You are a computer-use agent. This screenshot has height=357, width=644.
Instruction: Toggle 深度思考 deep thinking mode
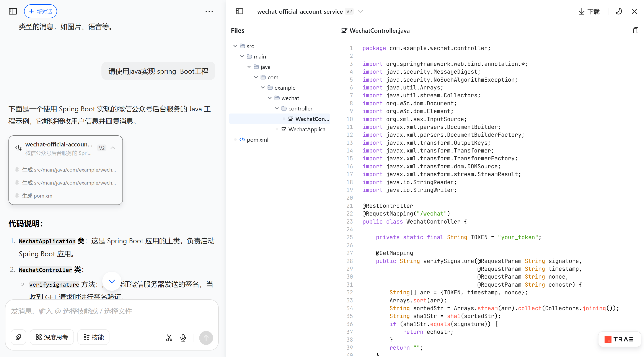(x=52, y=337)
